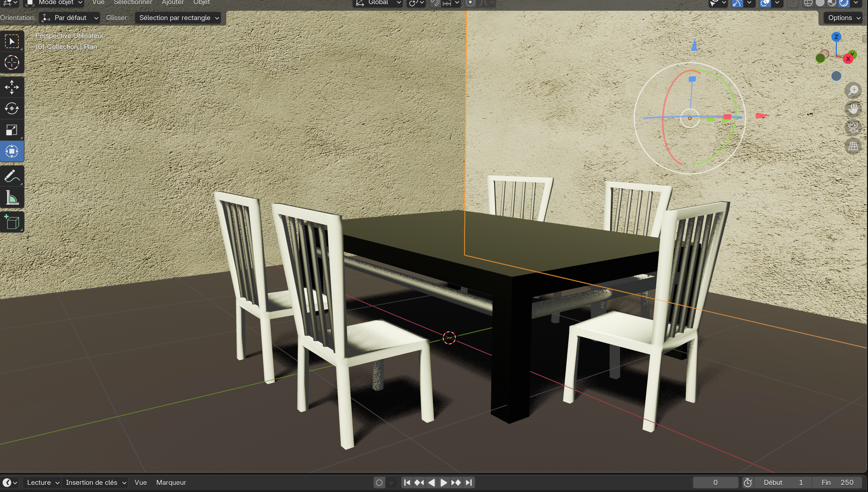Jump to the last frame button

tap(469, 483)
